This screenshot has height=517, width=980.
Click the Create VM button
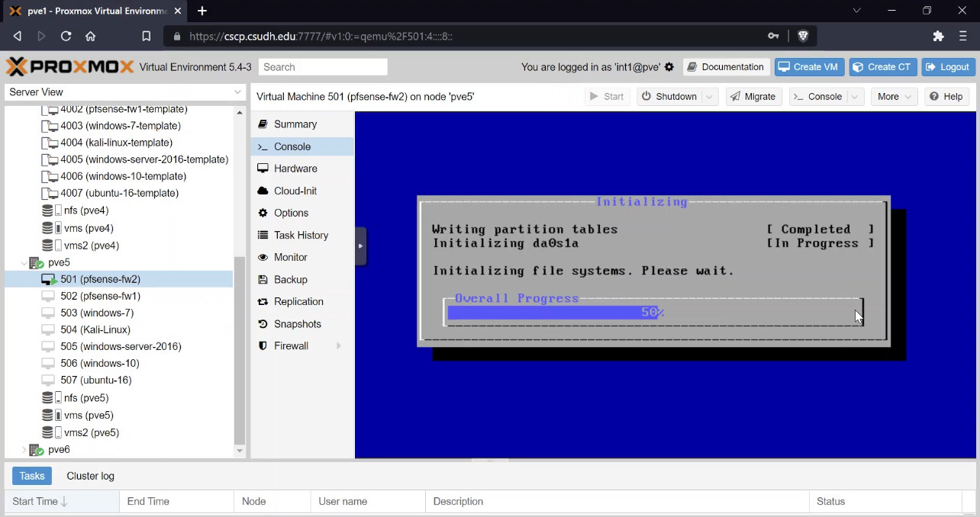(x=808, y=67)
